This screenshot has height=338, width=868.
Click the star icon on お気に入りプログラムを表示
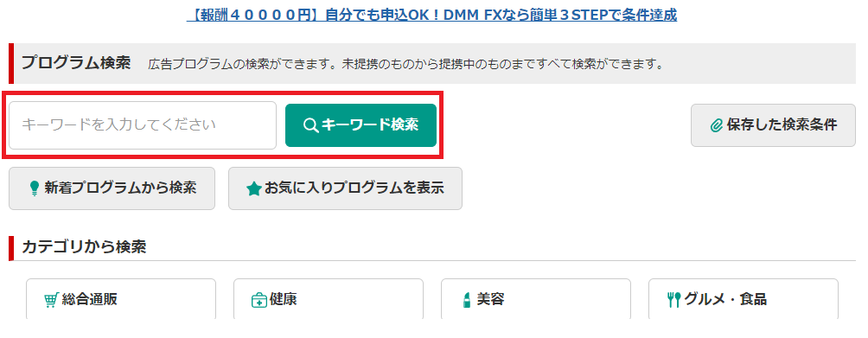tap(254, 189)
